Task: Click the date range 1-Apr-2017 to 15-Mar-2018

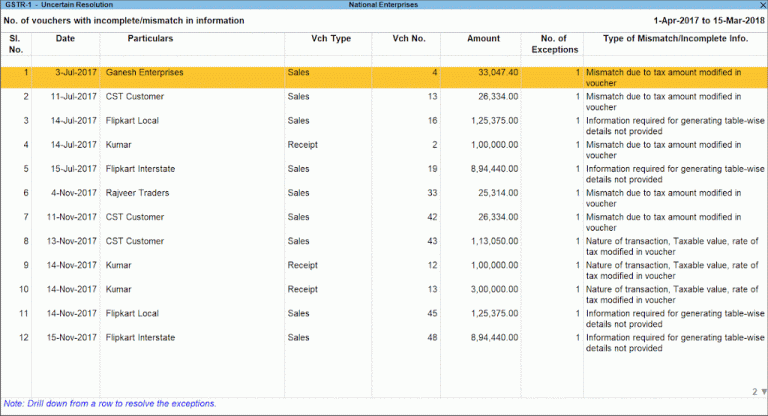Action: [x=709, y=21]
